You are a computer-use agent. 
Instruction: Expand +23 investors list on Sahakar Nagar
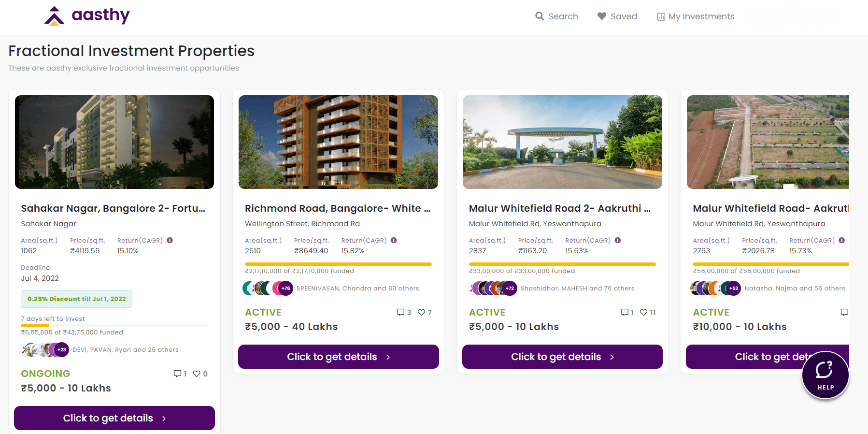62,349
